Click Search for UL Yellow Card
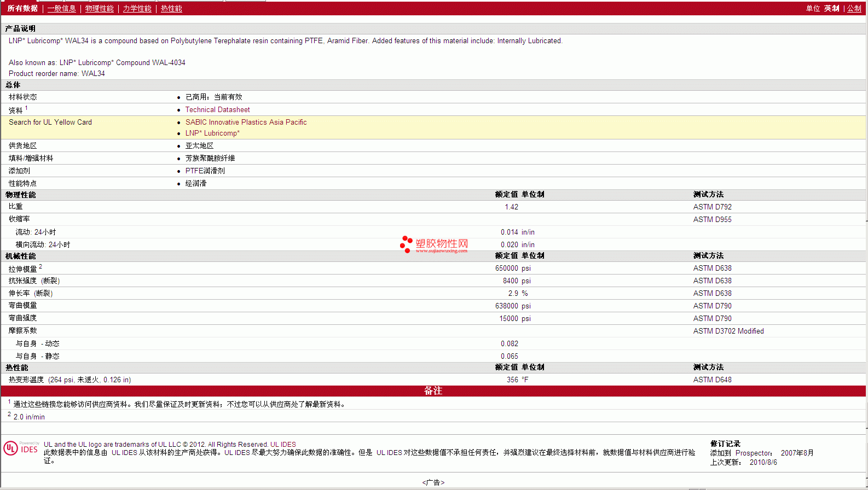Viewport: 868px width, 490px height. pyautogui.click(x=50, y=122)
